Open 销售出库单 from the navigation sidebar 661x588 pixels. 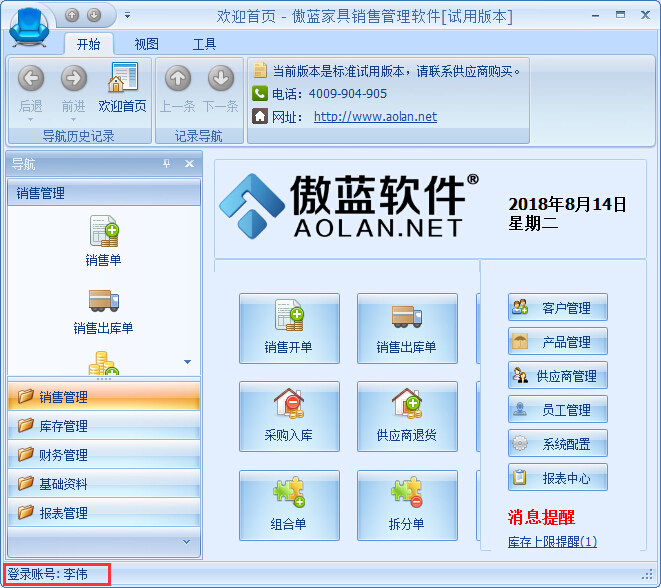[x=103, y=309]
